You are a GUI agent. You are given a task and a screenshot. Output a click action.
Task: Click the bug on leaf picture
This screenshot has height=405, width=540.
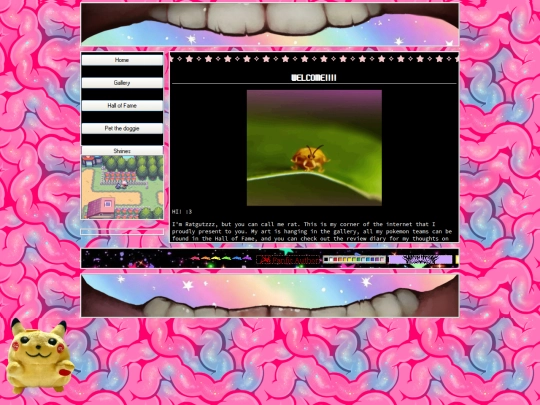click(x=314, y=148)
